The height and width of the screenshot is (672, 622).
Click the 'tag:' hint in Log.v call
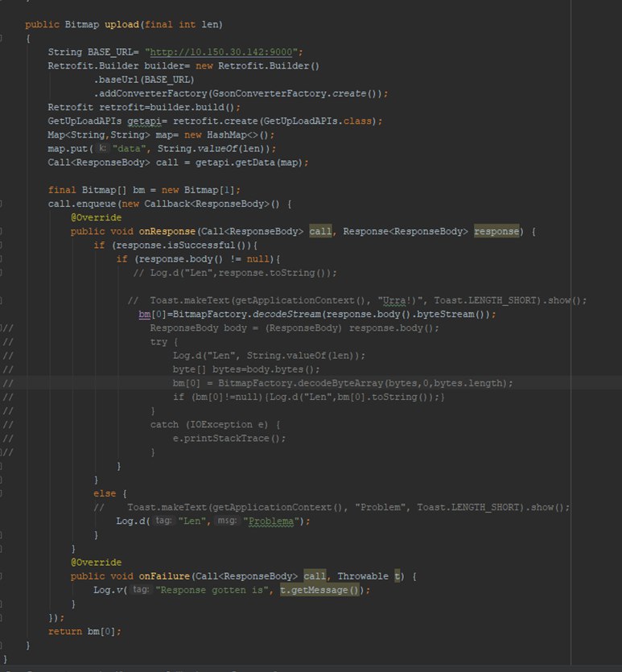[141, 590]
